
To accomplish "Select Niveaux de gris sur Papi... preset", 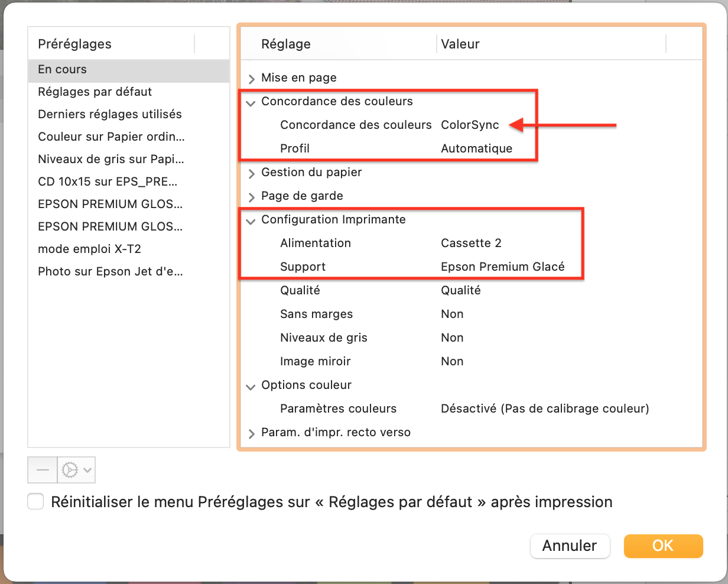I will 129,160.
